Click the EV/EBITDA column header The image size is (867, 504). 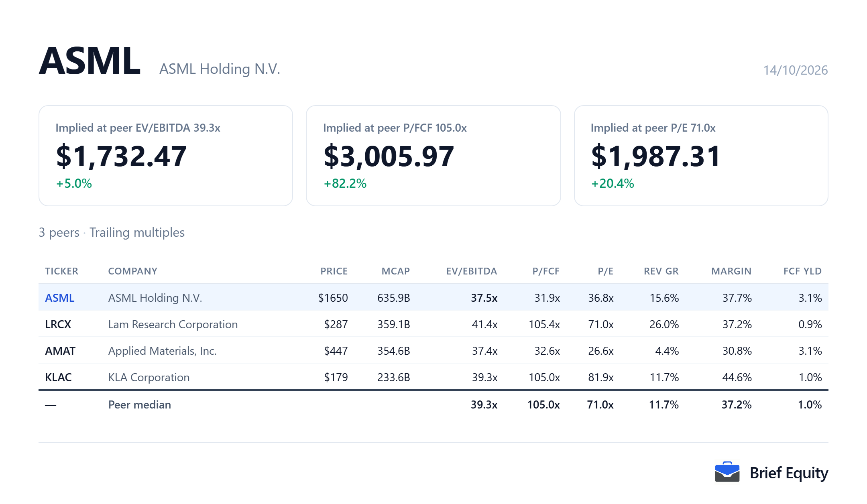pos(472,271)
